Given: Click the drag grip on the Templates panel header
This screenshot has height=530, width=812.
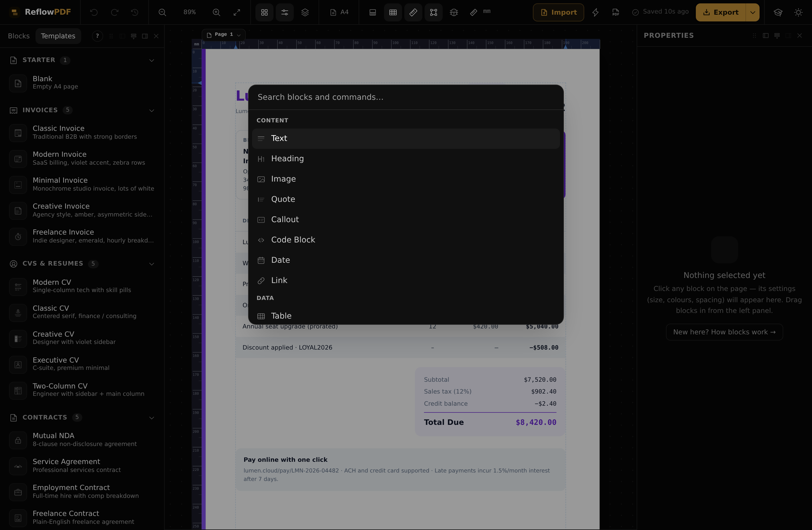Looking at the screenshot, I should coord(111,36).
